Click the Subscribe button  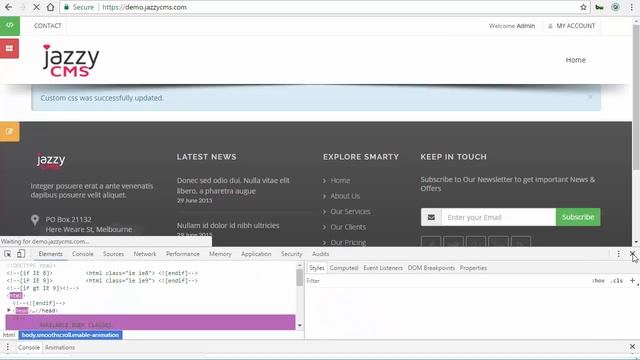click(578, 217)
